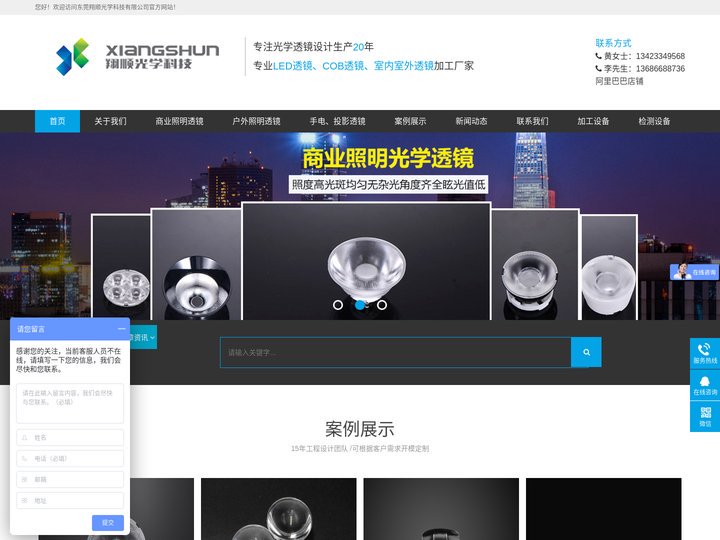Open the 服务热线 phone sidebar icon

pyautogui.click(x=705, y=354)
